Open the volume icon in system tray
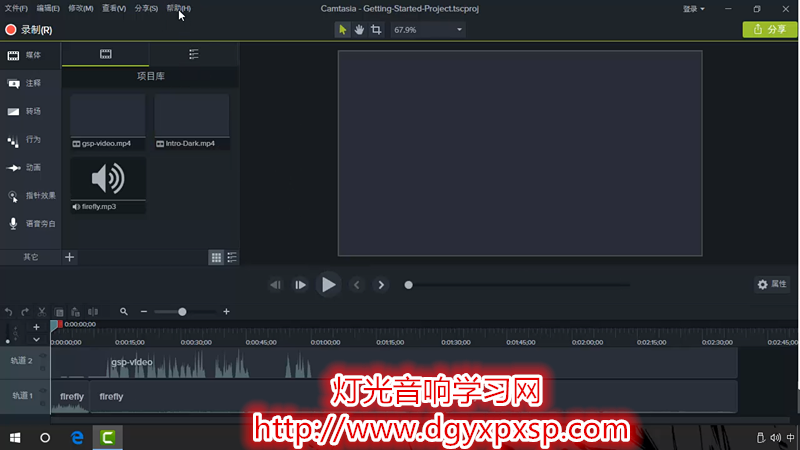Image resolution: width=800 pixels, height=450 pixels. point(776,438)
